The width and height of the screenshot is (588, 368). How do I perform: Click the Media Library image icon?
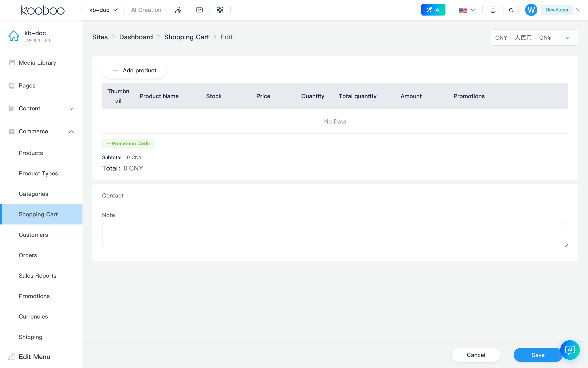tap(12, 63)
